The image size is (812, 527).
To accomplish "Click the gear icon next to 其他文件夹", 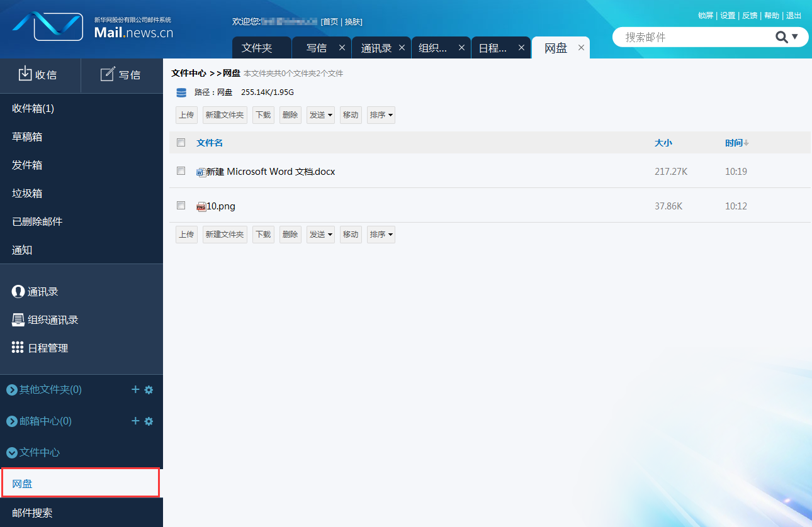I will (149, 390).
